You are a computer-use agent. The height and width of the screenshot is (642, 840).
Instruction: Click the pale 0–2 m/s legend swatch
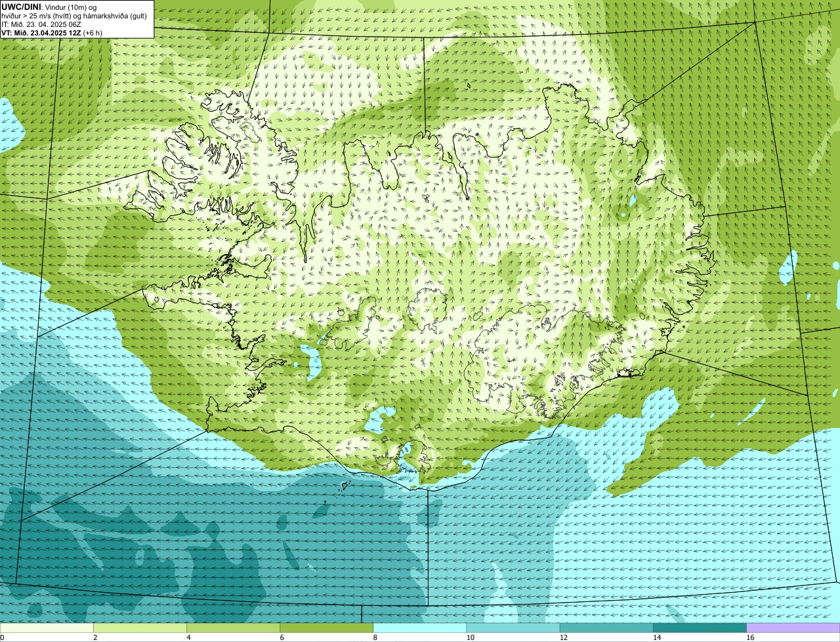47,628
